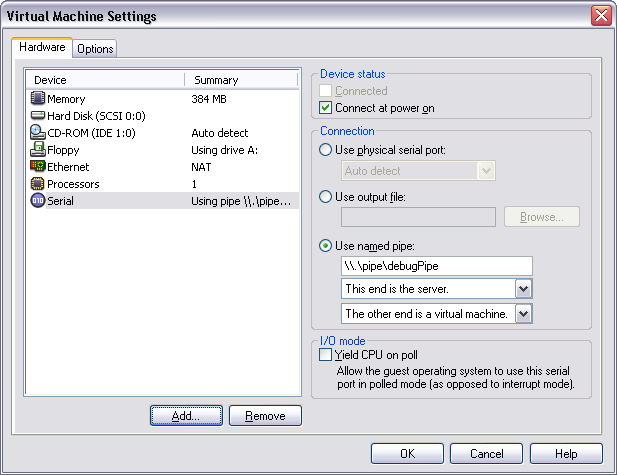Image resolution: width=617 pixels, height=475 pixels.
Task: Open 'The other end is a virtual machine' dropdown
Action: click(523, 314)
